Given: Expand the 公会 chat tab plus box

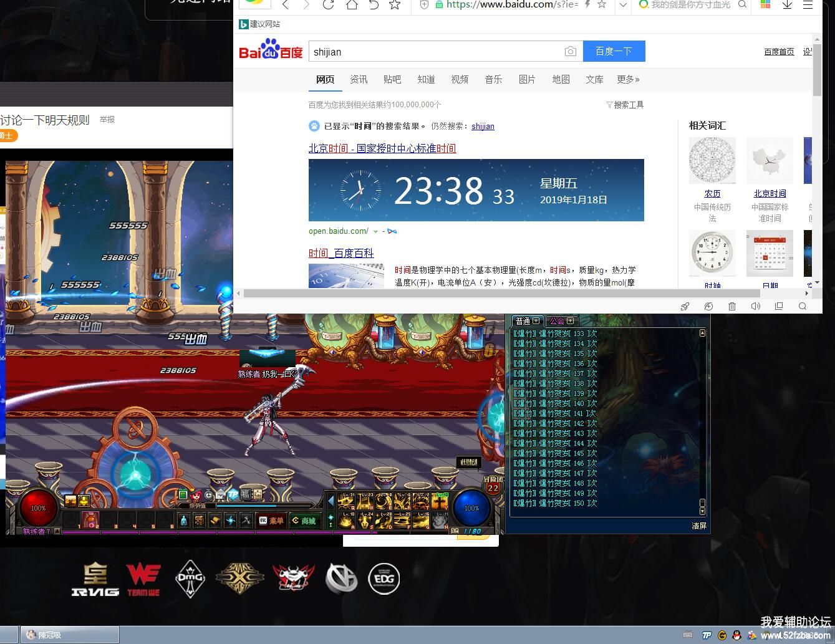Looking at the screenshot, I should point(570,320).
